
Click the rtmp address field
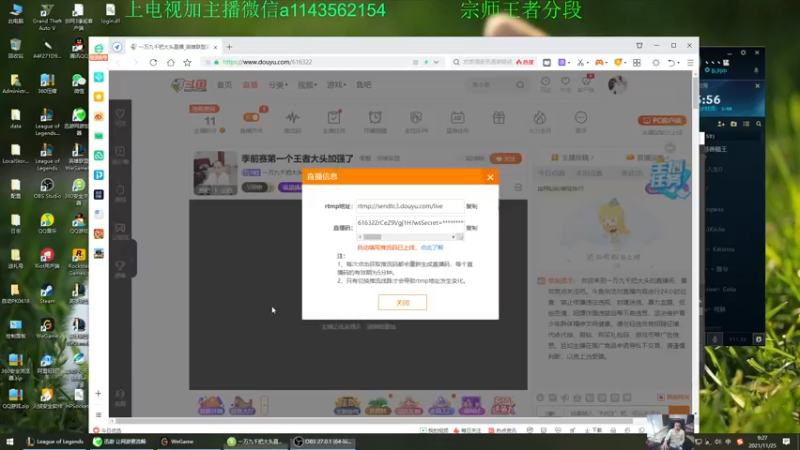(x=410, y=206)
